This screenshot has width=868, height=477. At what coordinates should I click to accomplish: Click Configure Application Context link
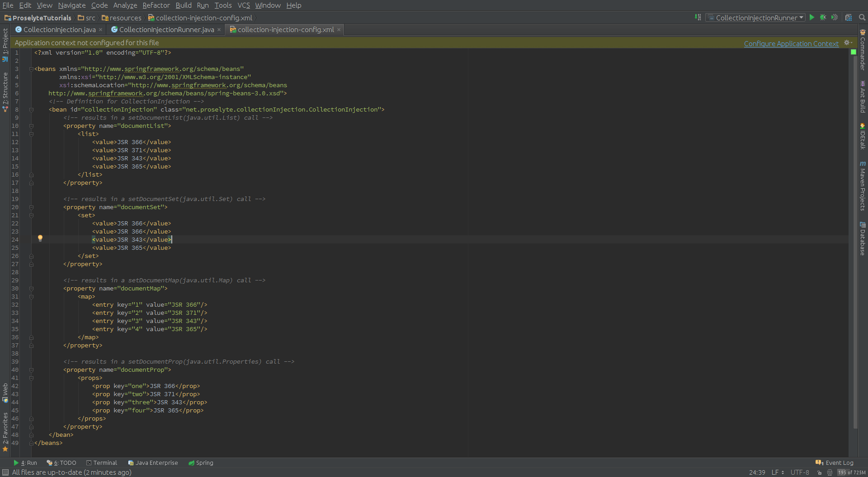791,43
